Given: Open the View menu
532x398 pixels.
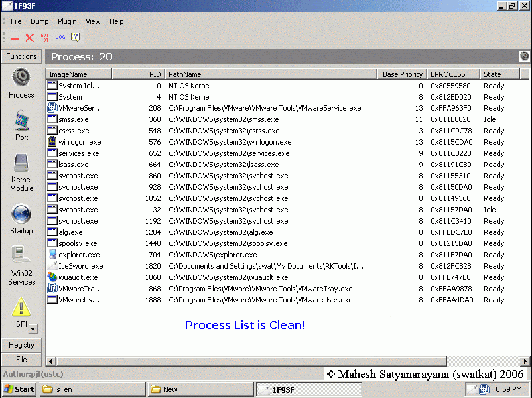Looking at the screenshot, I should coord(93,21).
